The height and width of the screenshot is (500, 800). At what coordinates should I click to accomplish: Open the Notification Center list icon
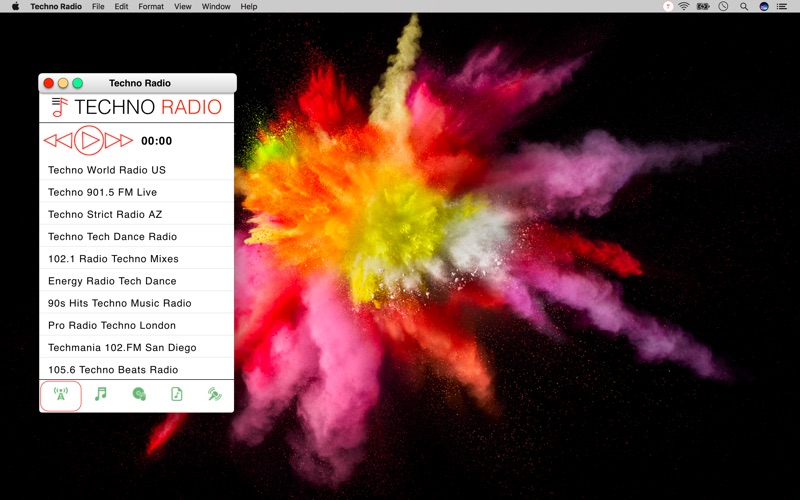(782, 6)
